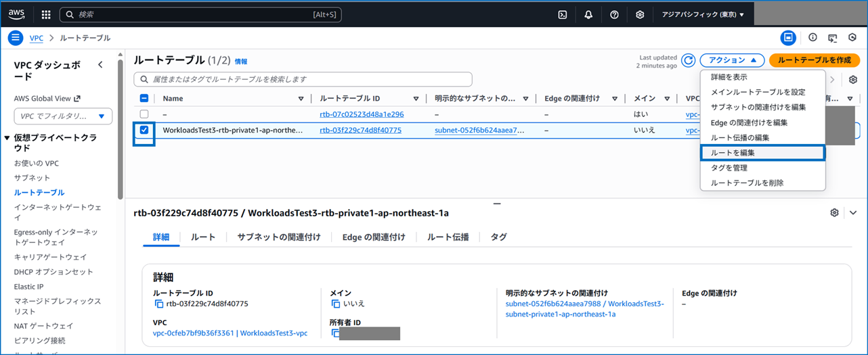Collapse 仮想プライベートクラウド section
The image size is (868, 355).
coord(7,138)
